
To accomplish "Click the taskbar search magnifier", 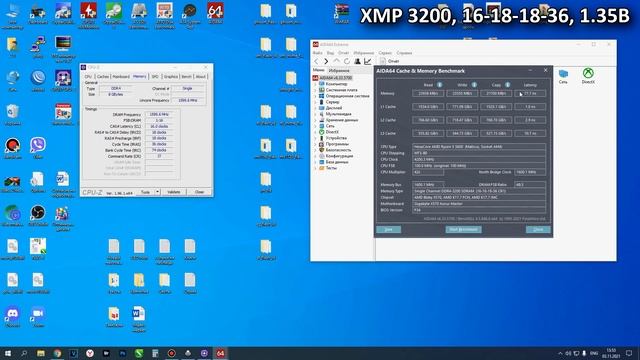I will pyautogui.click(x=24, y=353).
